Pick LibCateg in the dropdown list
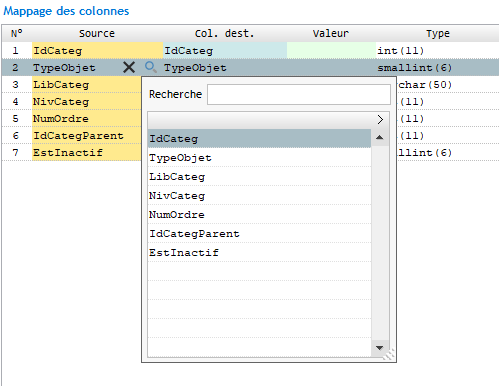This screenshot has width=499, height=386. (259, 177)
